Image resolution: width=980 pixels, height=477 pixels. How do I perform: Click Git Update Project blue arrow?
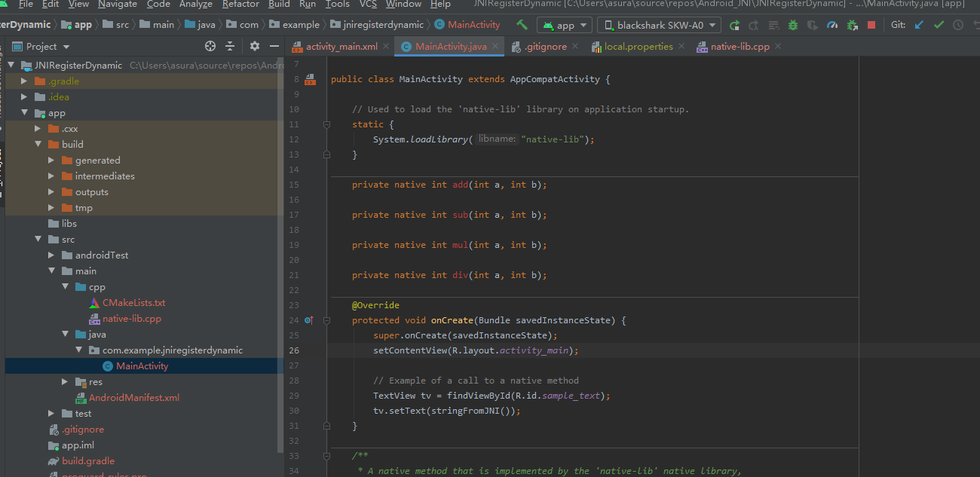pos(919,25)
